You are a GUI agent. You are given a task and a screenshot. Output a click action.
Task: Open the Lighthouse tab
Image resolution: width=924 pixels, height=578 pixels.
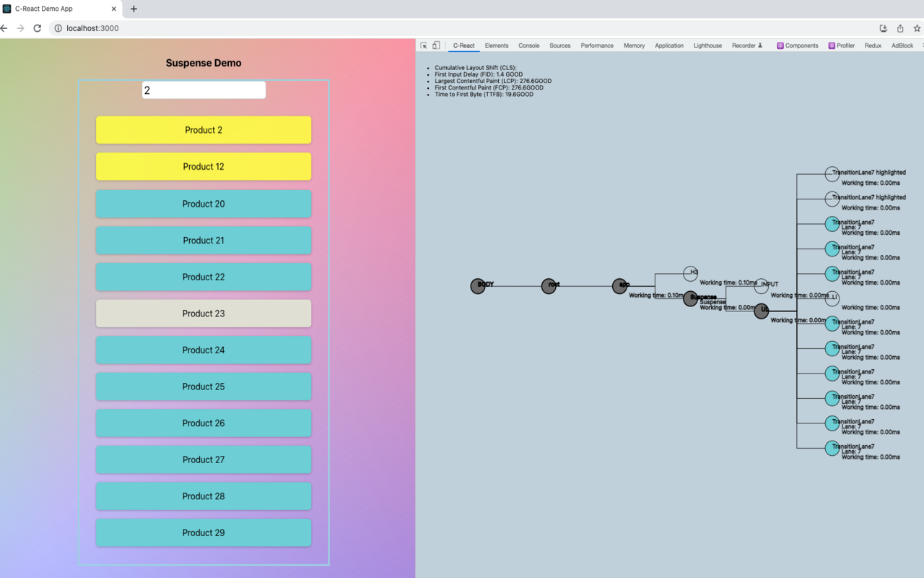click(707, 46)
